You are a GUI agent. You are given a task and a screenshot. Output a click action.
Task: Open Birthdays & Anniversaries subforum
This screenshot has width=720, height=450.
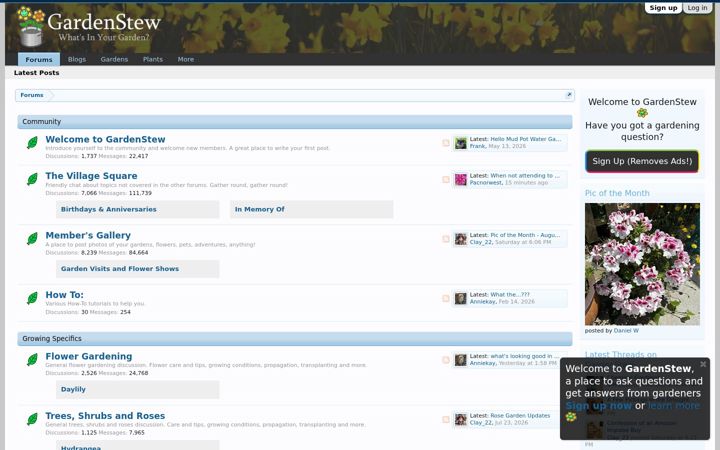(109, 209)
